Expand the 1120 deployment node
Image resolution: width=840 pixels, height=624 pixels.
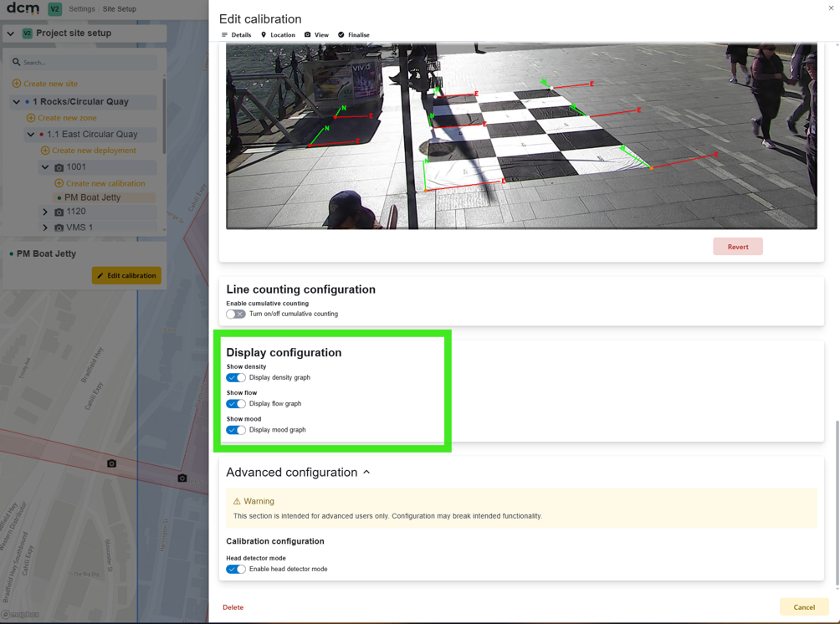tap(45, 212)
